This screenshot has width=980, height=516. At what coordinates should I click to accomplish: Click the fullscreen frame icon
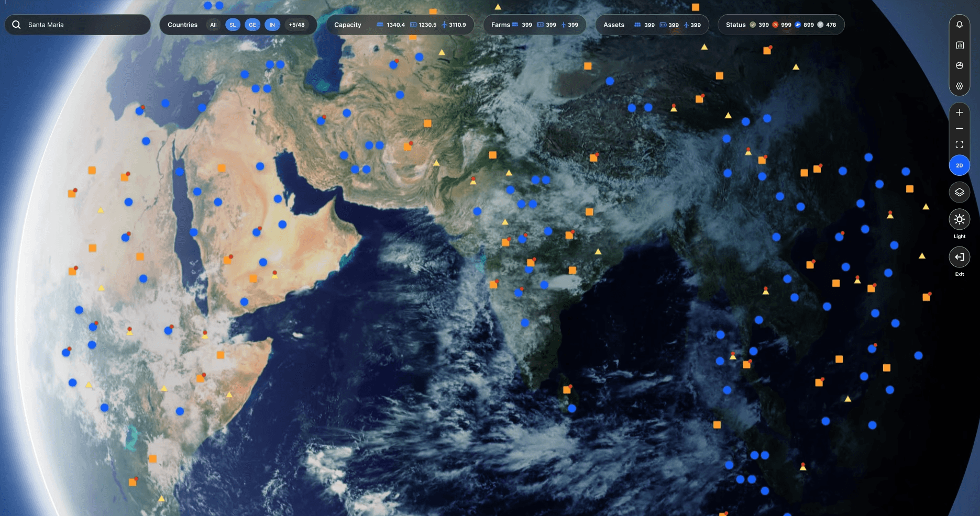(960, 144)
